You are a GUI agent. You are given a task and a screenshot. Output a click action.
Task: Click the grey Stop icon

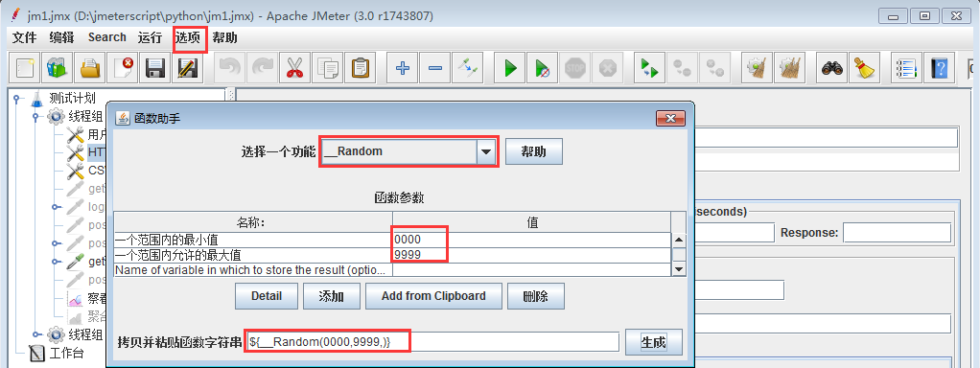pos(574,67)
